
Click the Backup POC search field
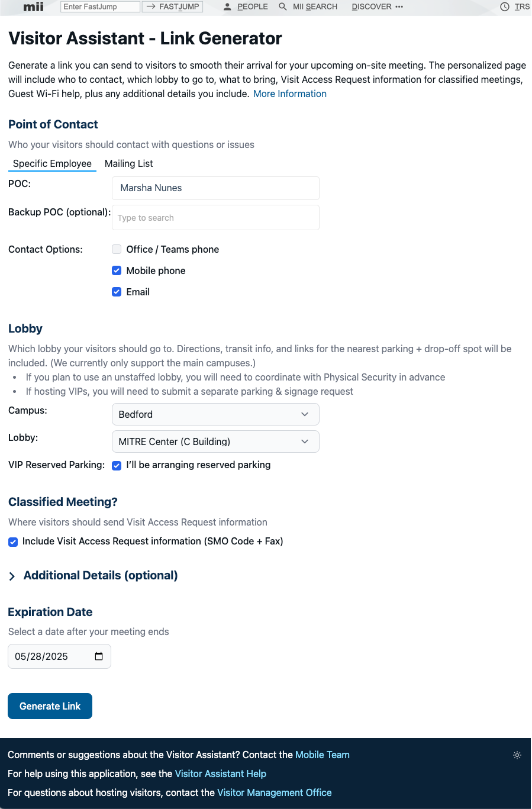click(x=215, y=217)
